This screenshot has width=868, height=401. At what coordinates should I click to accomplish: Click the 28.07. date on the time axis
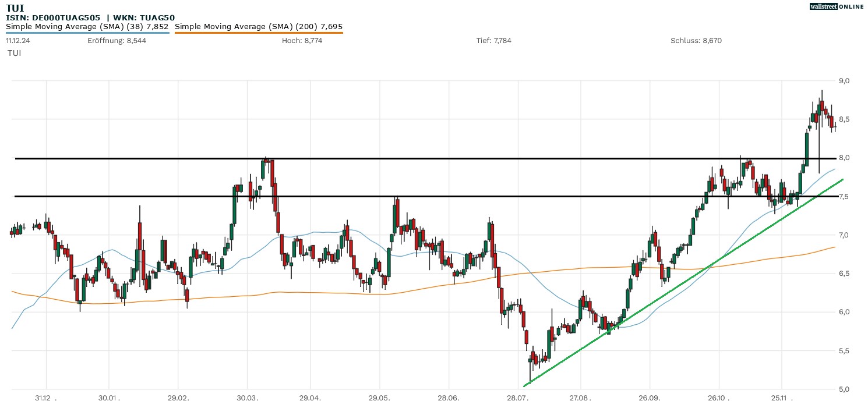click(x=517, y=396)
